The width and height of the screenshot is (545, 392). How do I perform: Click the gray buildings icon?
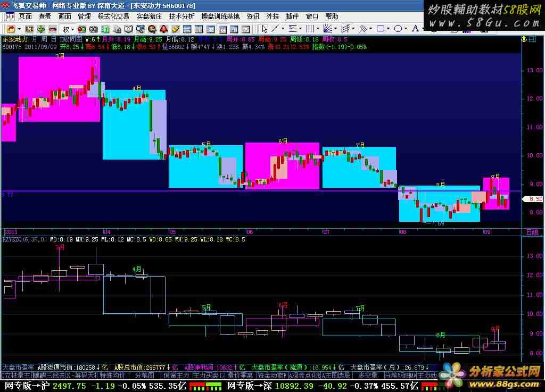(117, 29)
